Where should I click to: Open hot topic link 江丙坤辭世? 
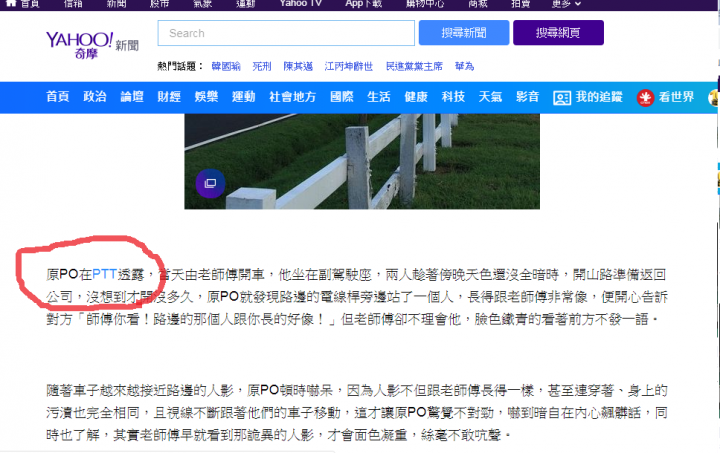coord(349,67)
